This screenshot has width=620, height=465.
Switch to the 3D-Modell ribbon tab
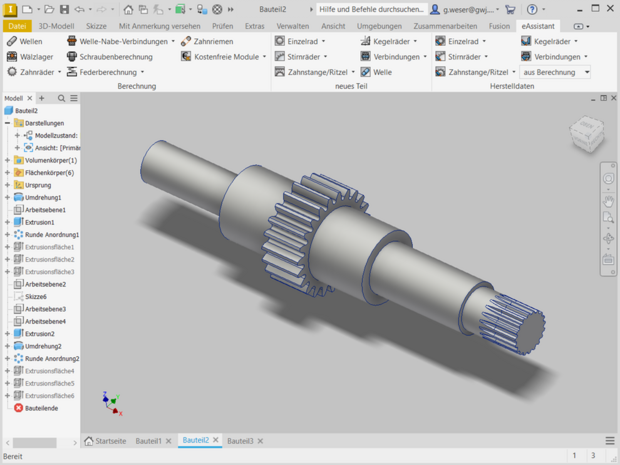point(56,25)
